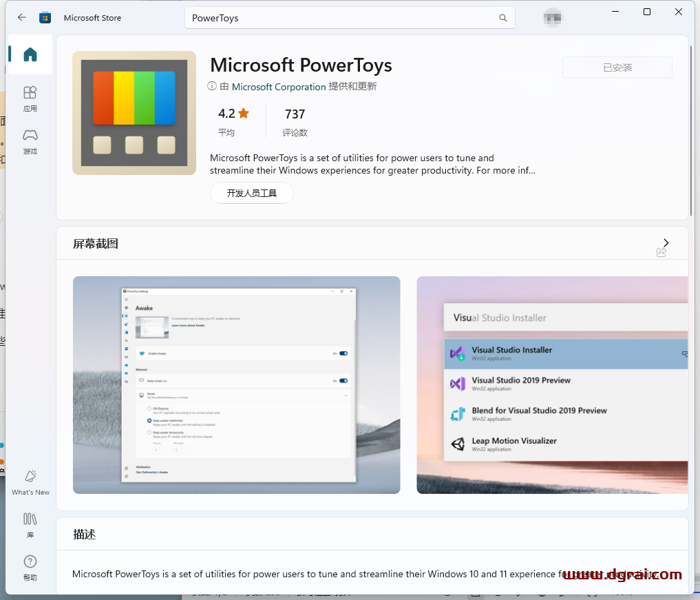Open 帮助 (Help) in sidebar
Screen dimensions: 700x600
[30, 568]
